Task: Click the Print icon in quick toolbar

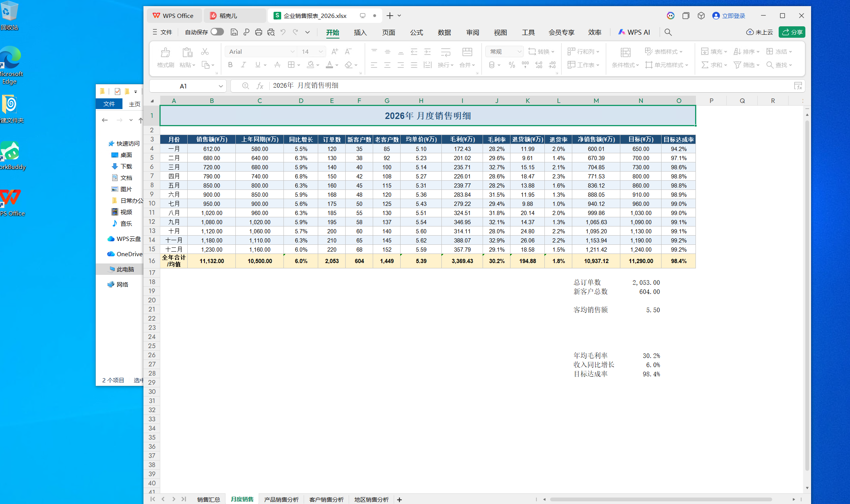Action: [x=259, y=32]
